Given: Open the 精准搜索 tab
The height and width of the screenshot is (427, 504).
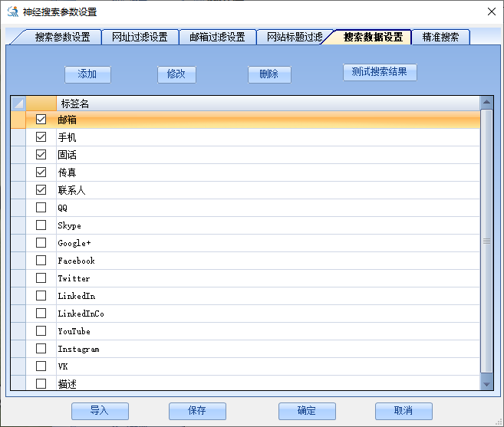Looking at the screenshot, I should click(x=440, y=37).
